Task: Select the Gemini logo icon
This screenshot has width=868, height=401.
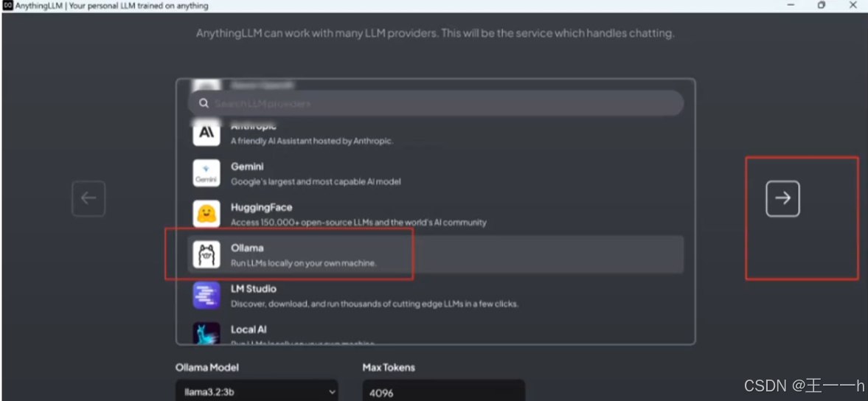Action: click(x=206, y=173)
